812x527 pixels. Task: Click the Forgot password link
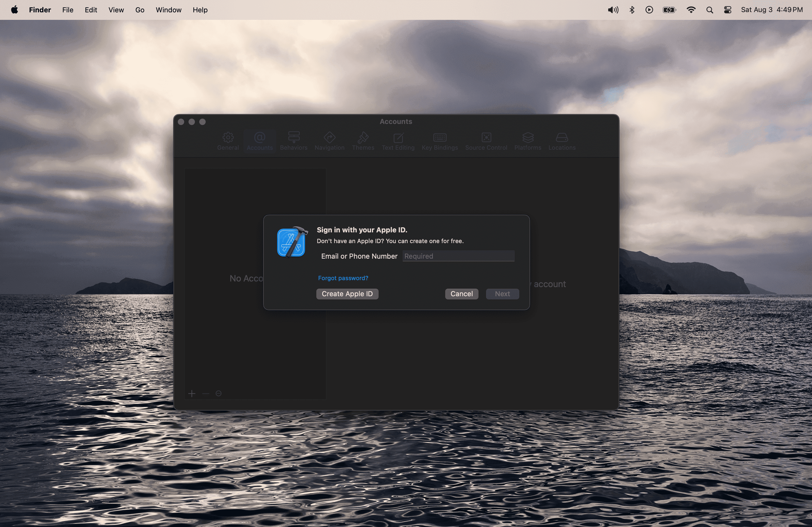pos(343,278)
